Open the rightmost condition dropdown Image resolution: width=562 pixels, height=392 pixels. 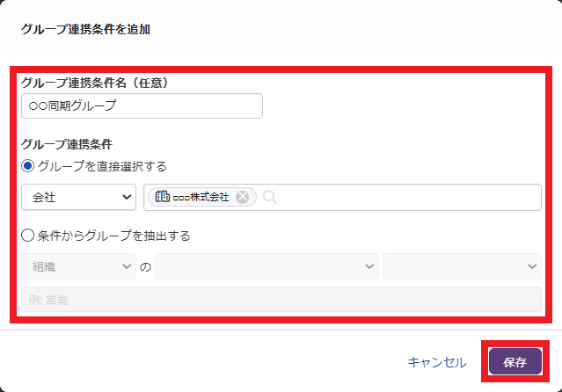click(x=462, y=266)
